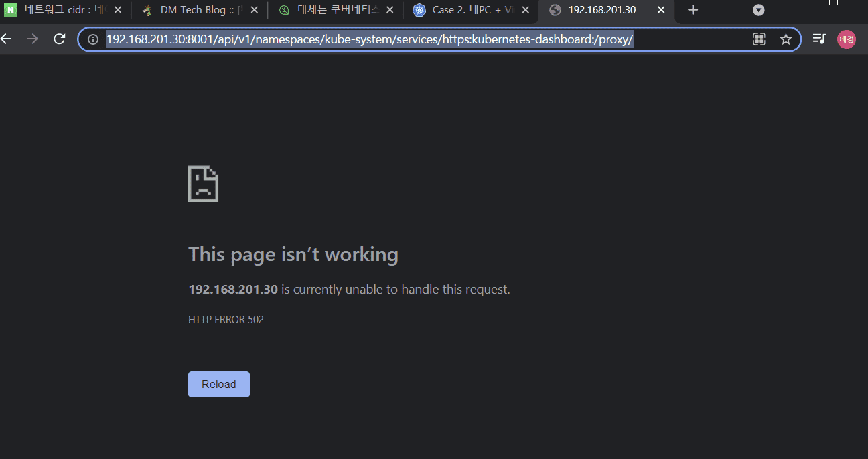The height and width of the screenshot is (459, 868).
Task: Click the green favicon on 대세는 쿠버네티스 tab
Action: [x=284, y=10]
